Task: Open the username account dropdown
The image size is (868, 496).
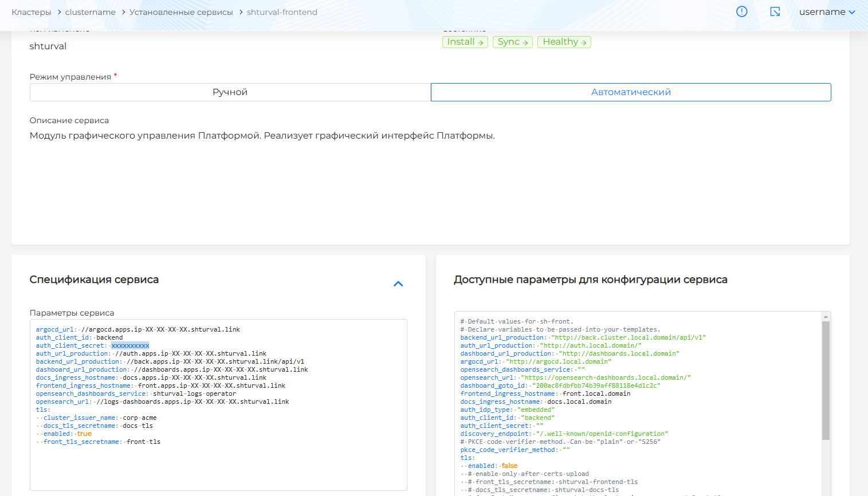Action: click(x=827, y=12)
